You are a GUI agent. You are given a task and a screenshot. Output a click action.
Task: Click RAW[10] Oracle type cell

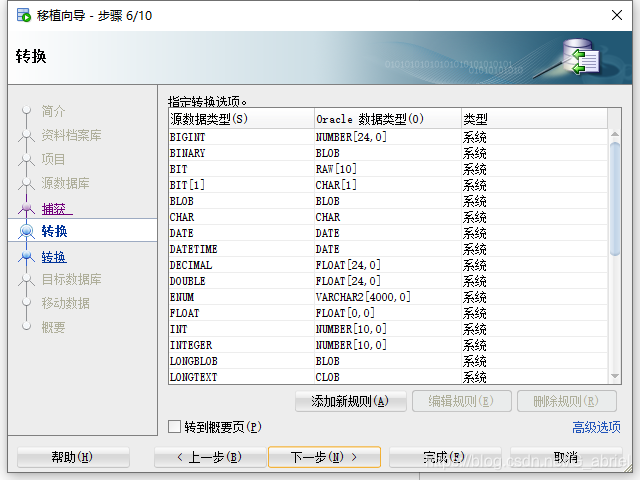pos(388,169)
